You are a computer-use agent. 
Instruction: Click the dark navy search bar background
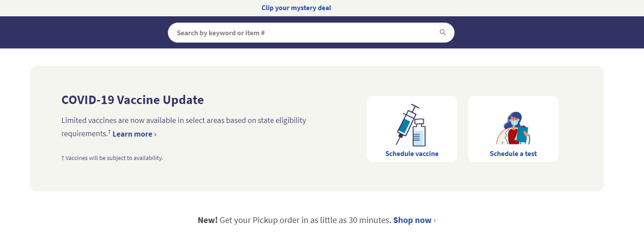coord(88,33)
